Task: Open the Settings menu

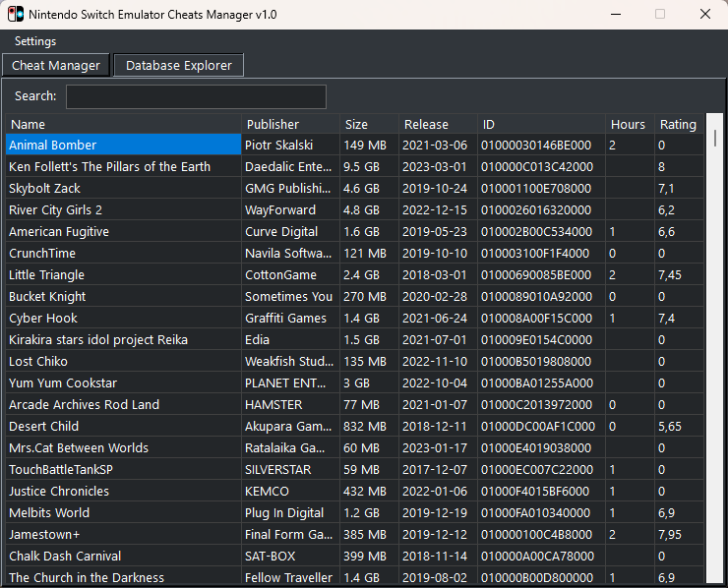Action: click(x=35, y=41)
